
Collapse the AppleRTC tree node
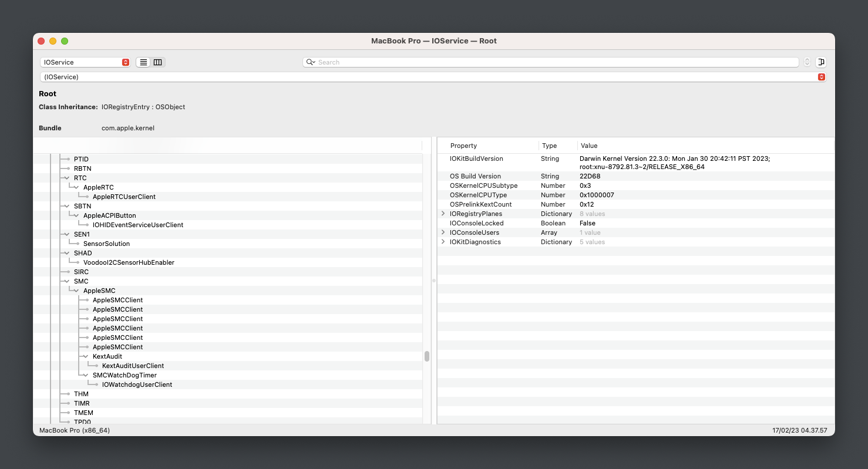coord(76,187)
